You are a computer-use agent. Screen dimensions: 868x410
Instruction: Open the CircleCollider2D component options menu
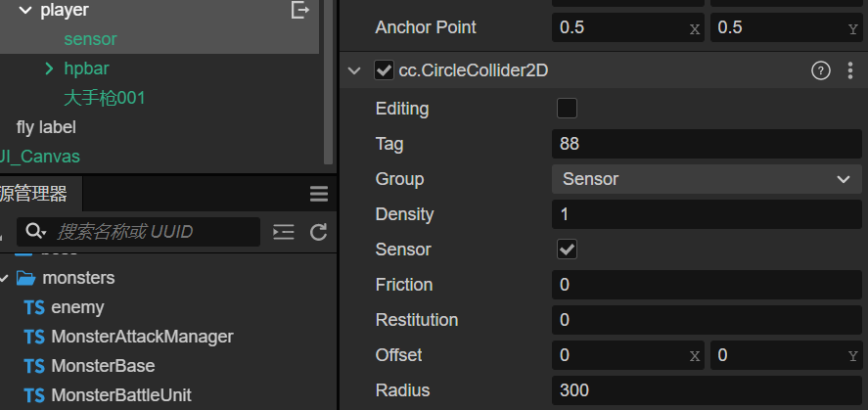[849, 70]
